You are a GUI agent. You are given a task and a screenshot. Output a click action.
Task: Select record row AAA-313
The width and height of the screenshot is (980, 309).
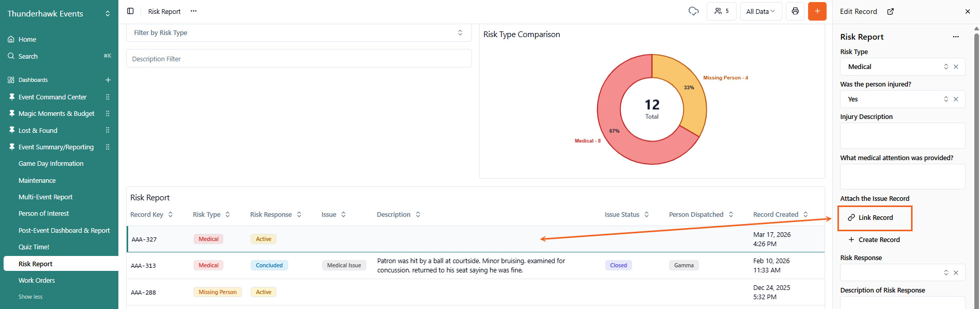tap(476, 266)
